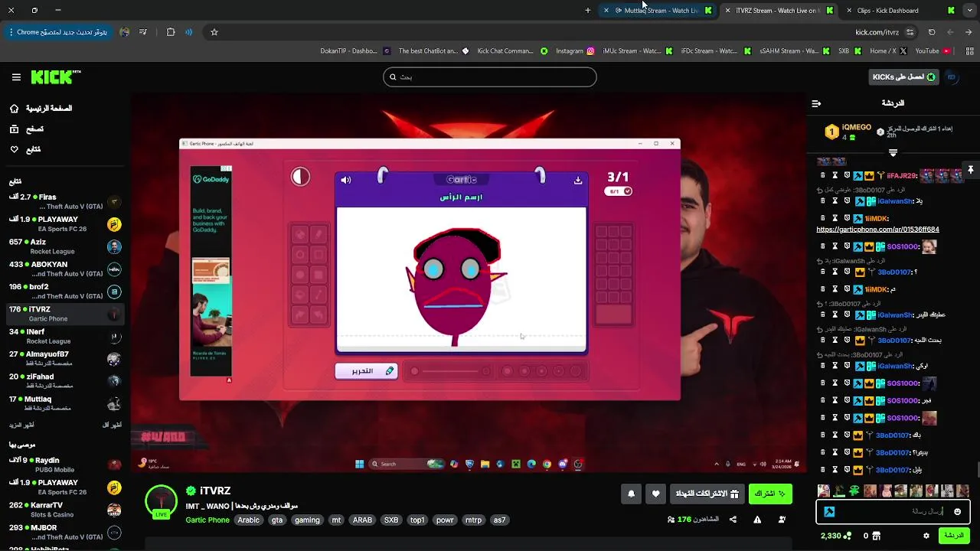This screenshot has height=551, width=980.
Task: Reload the page in browser toolbar
Action: [932, 32]
